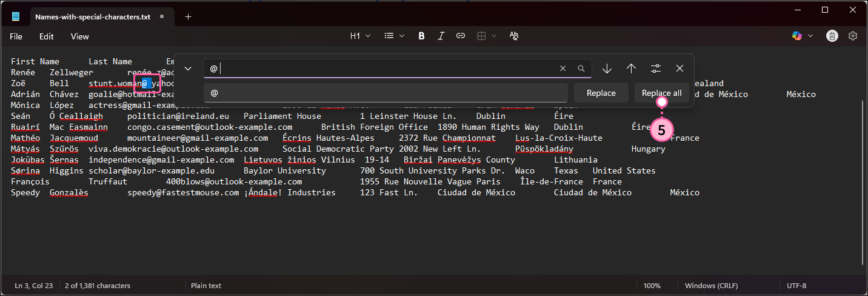Viewport: 868px width, 296px height.
Task: Open Notepad settings gear
Action: [x=853, y=36]
